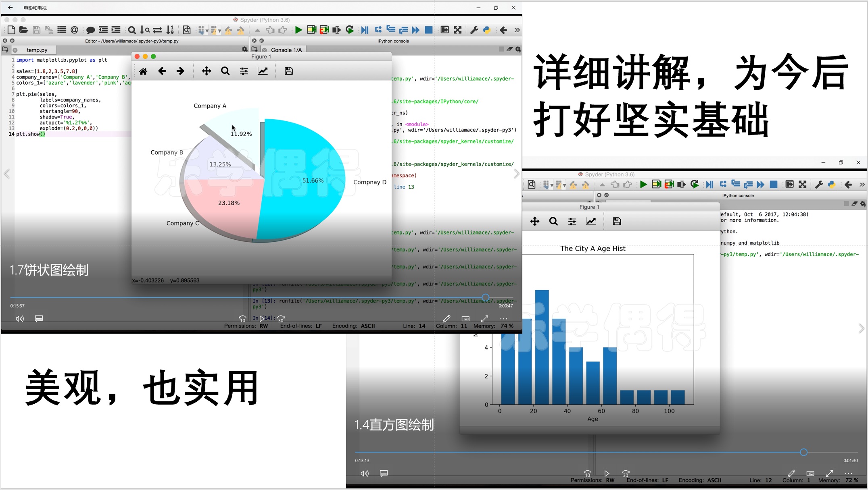The height and width of the screenshot is (490, 868).
Task: Click the pie chart video progress slider handle
Action: (x=486, y=298)
